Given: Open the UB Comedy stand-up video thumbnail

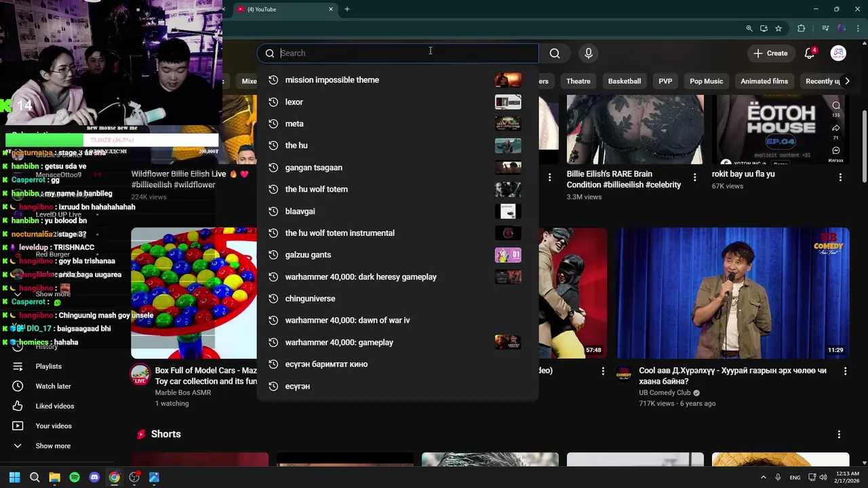Looking at the screenshot, I should [732, 293].
